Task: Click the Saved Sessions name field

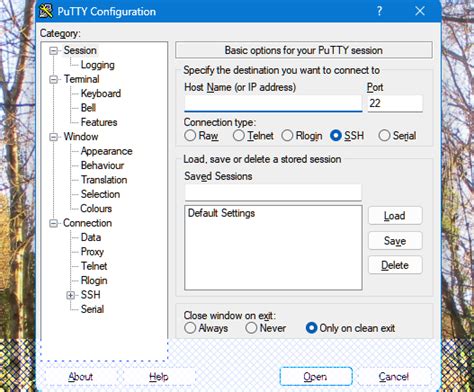Action: point(273,192)
